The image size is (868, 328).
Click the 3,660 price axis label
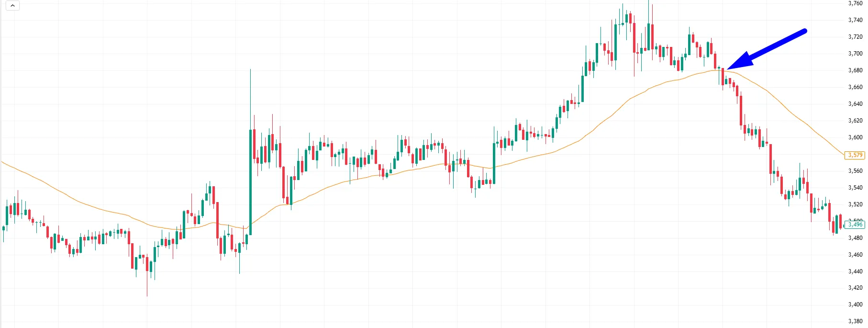[x=855, y=87]
